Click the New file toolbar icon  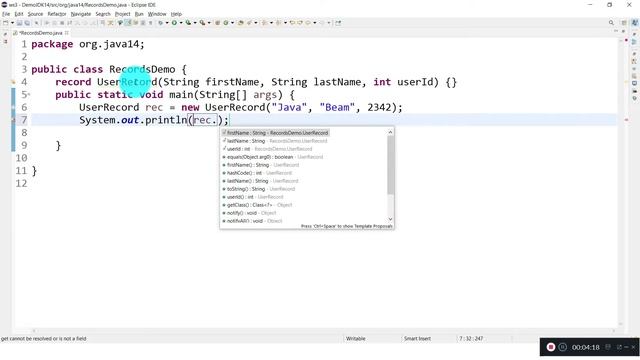click(6, 23)
